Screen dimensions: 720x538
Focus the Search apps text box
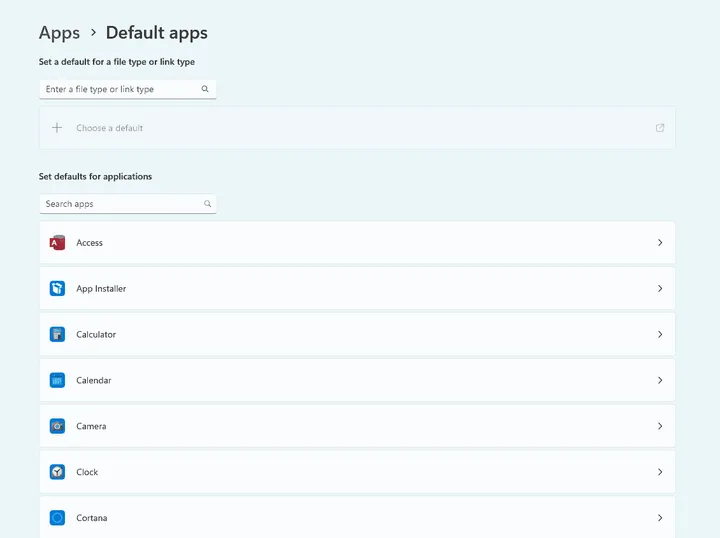[x=118, y=204]
